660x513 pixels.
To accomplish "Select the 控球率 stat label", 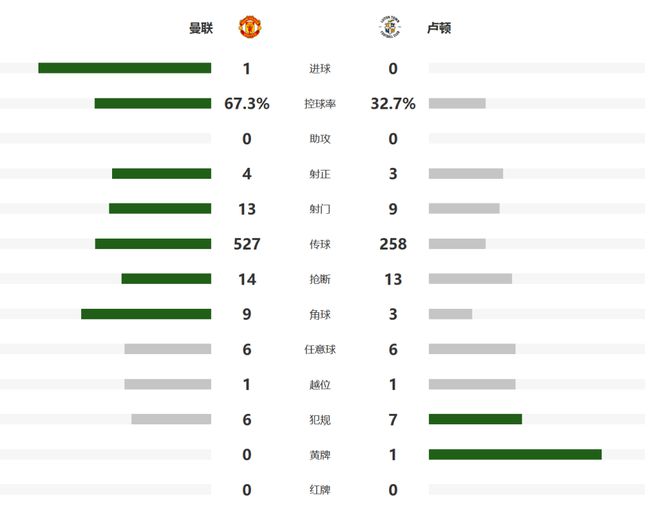I will 319,104.
